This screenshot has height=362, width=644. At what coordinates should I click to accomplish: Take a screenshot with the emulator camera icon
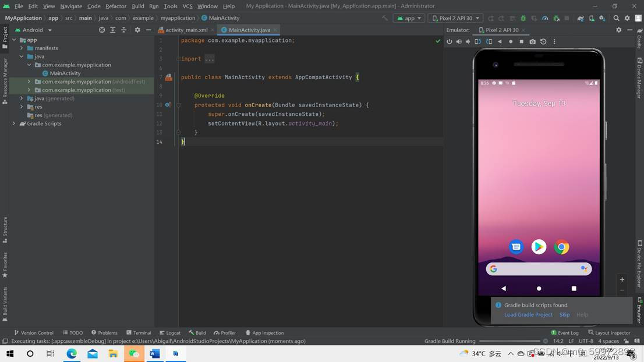pyautogui.click(x=532, y=41)
